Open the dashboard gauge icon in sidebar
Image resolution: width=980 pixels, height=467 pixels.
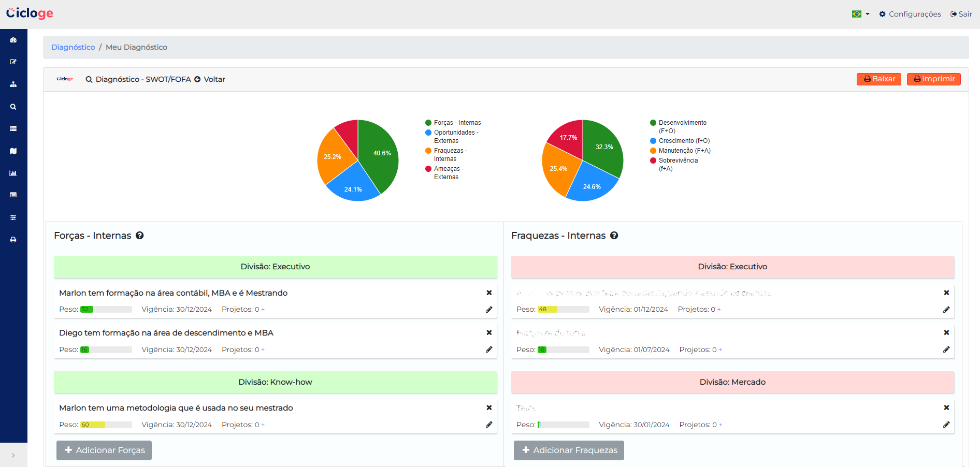pos(13,40)
